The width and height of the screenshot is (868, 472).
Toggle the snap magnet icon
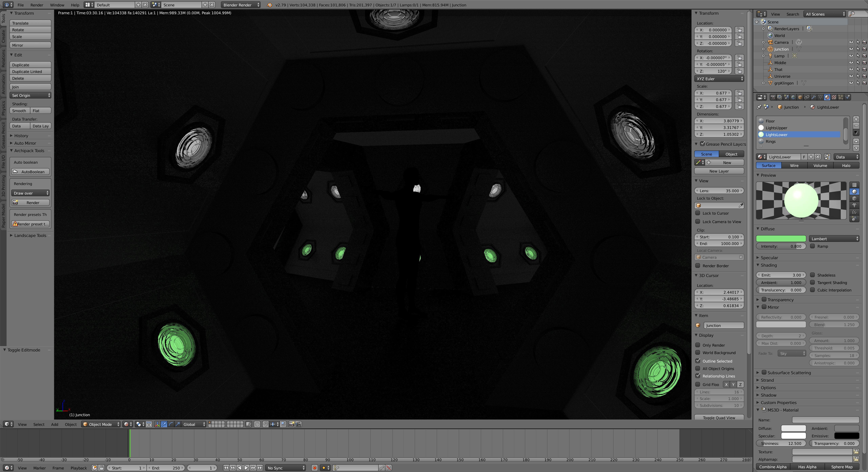click(x=265, y=424)
